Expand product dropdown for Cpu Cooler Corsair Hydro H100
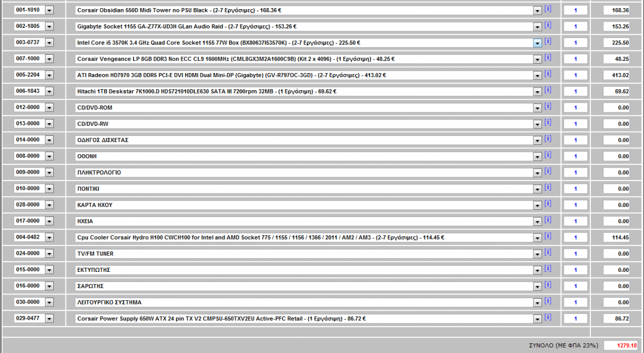The image size is (644, 353). point(537,237)
